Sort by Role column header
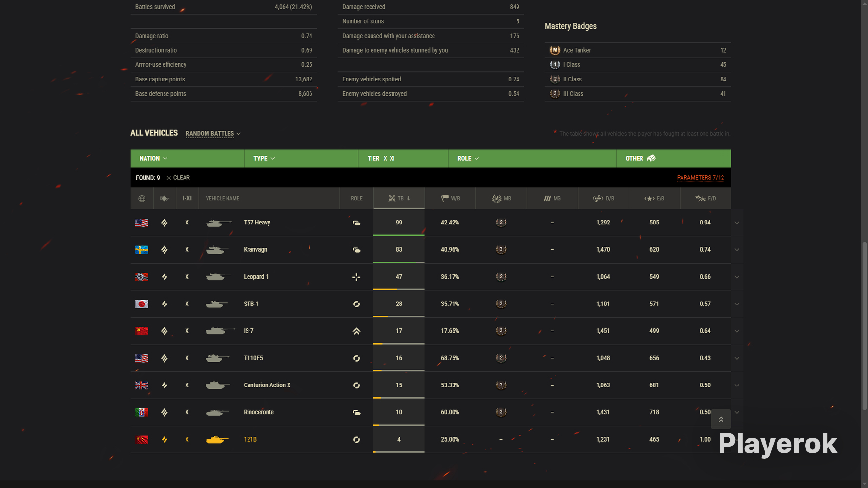 click(x=356, y=199)
